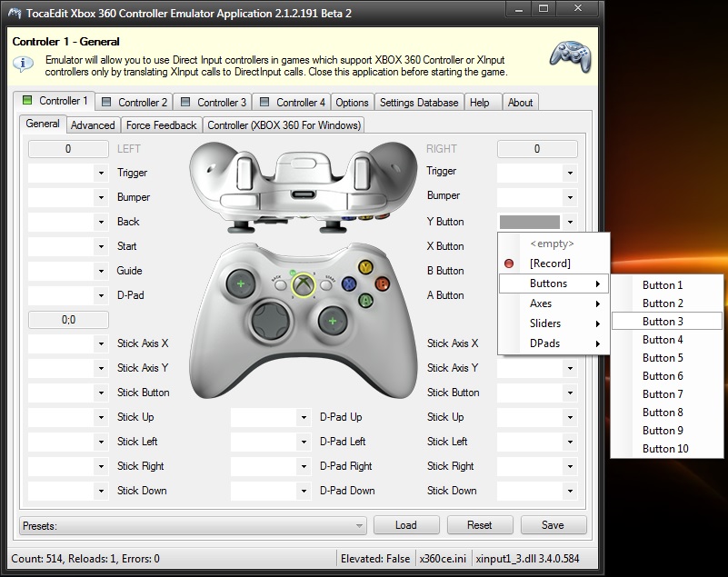728x577 pixels.
Task: Click the green A button on controller image
Action: (366, 301)
